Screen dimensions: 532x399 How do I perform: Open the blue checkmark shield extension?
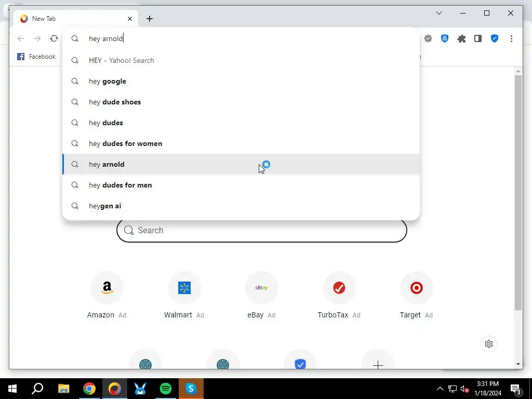click(x=495, y=38)
